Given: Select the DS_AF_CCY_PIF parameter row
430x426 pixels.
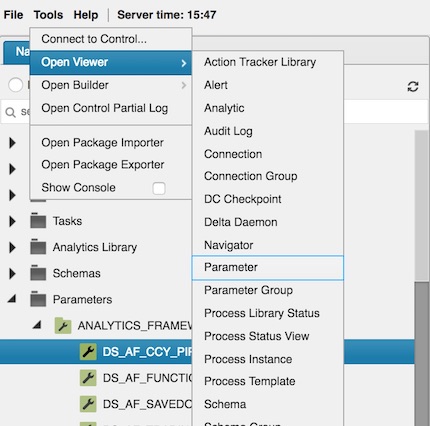Looking at the screenshot, I should click(x=96, y=352).
